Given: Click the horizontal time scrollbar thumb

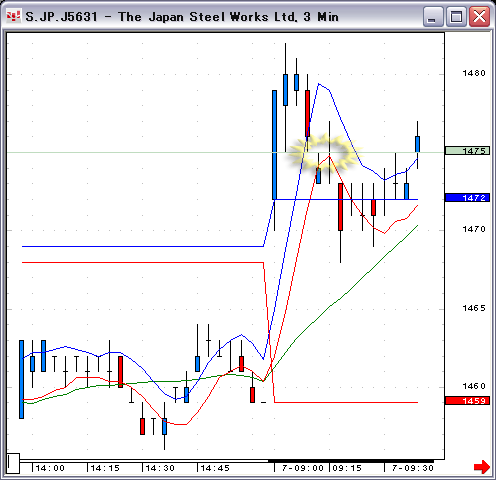Looking at the screenshot, I should tap(351, 461).
